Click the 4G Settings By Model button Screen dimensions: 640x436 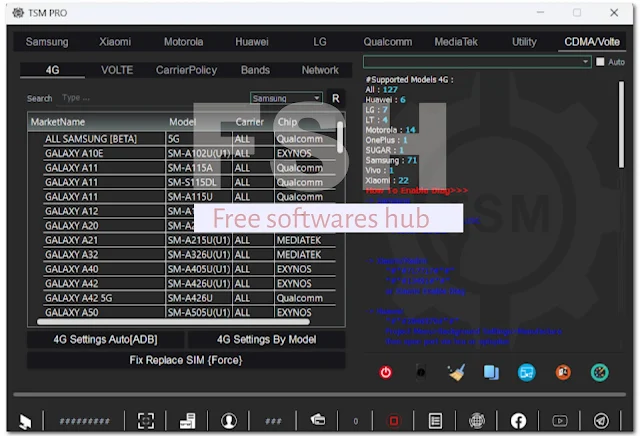tap(267, 340)
